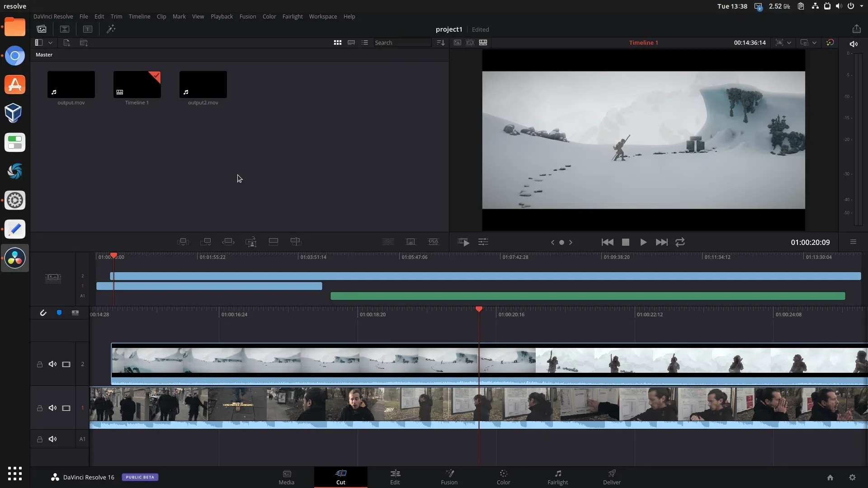868x488 pixels.
Task: Click the search field in media pool
Action: pyautogui.click(x=402, y=42)
